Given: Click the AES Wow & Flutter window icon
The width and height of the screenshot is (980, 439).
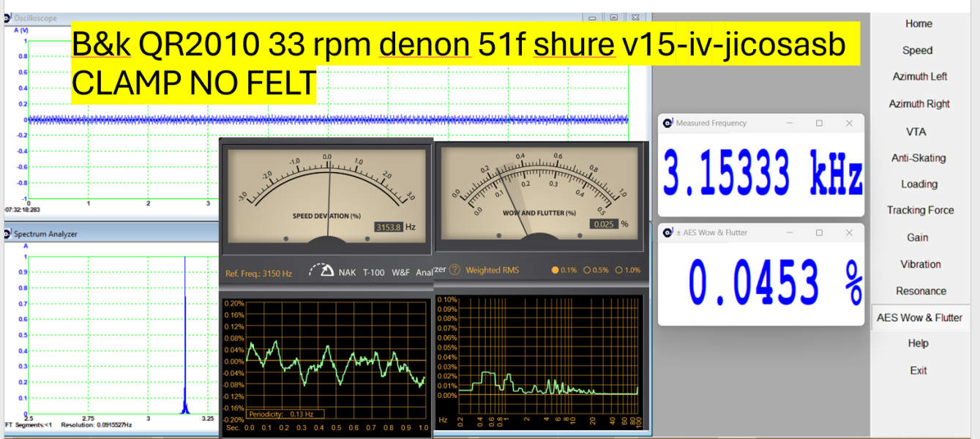Looking at the screenshot, I should pyautogui.click(x=667, y=233).
